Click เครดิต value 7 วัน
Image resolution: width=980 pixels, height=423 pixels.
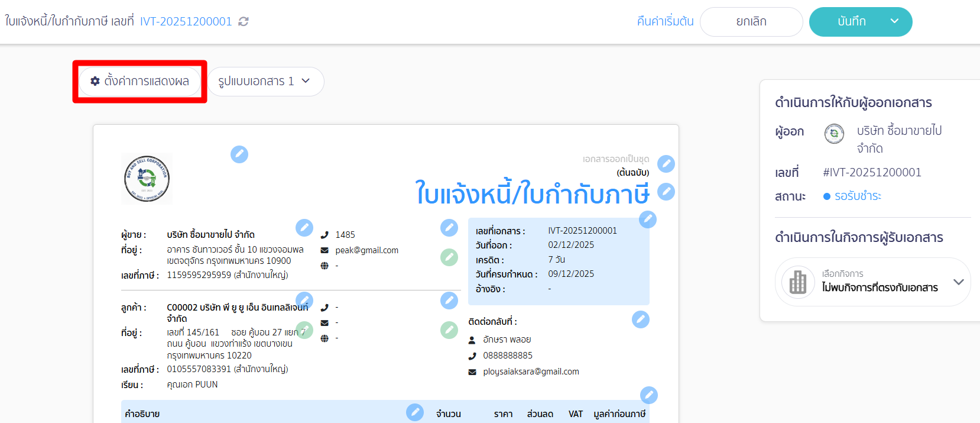(557, 260)
